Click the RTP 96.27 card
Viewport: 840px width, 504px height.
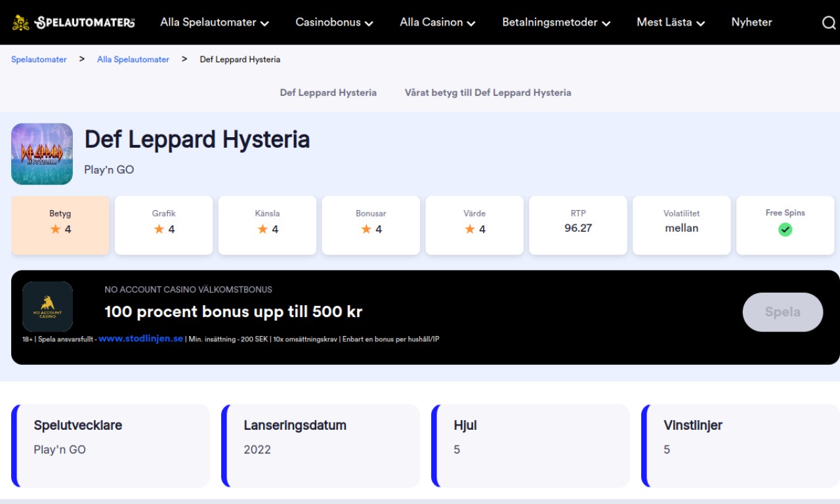[x=578, y=225]
